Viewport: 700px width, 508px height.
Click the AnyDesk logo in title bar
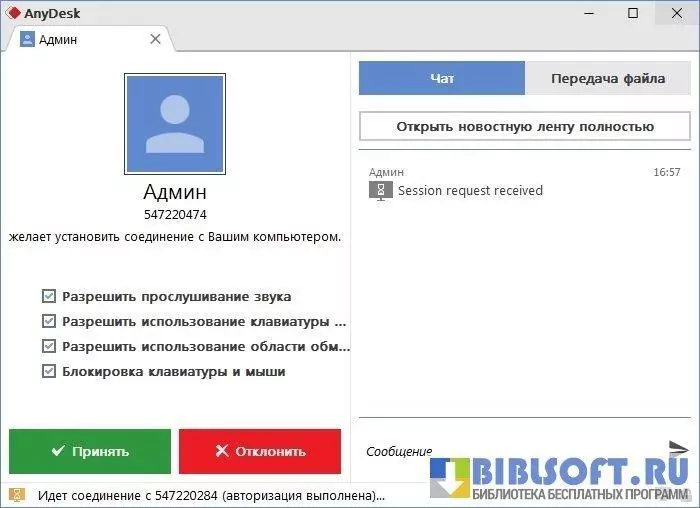(x=14, y=13)
